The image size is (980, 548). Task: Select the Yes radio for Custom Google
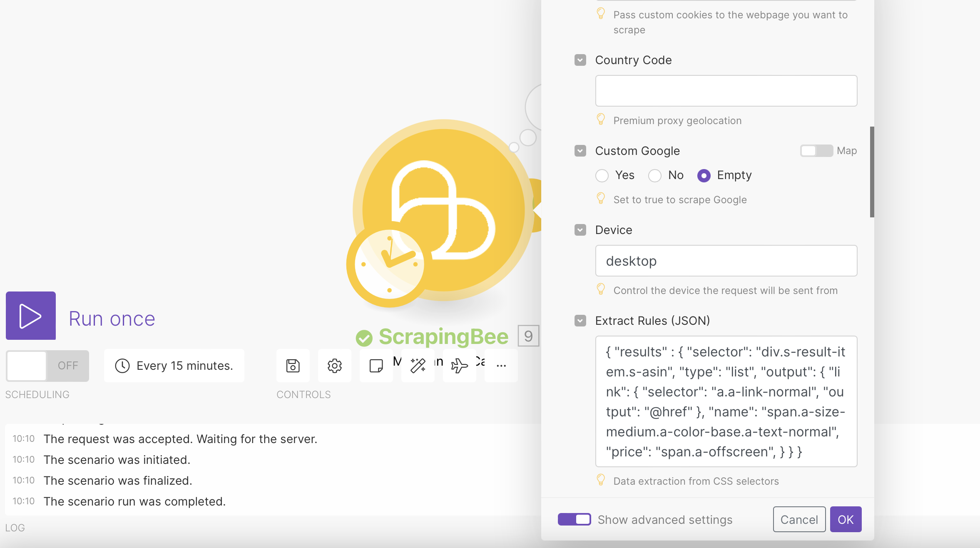(x=602, y=176)
